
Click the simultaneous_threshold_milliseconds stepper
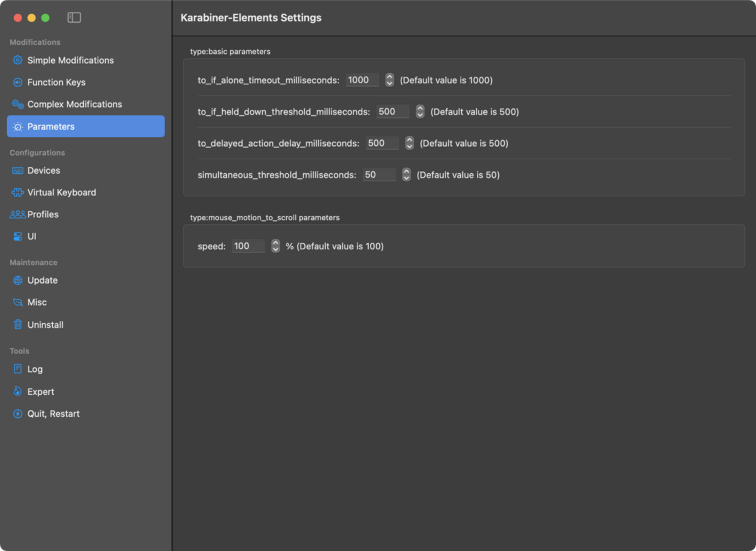[x=406, y=174]
